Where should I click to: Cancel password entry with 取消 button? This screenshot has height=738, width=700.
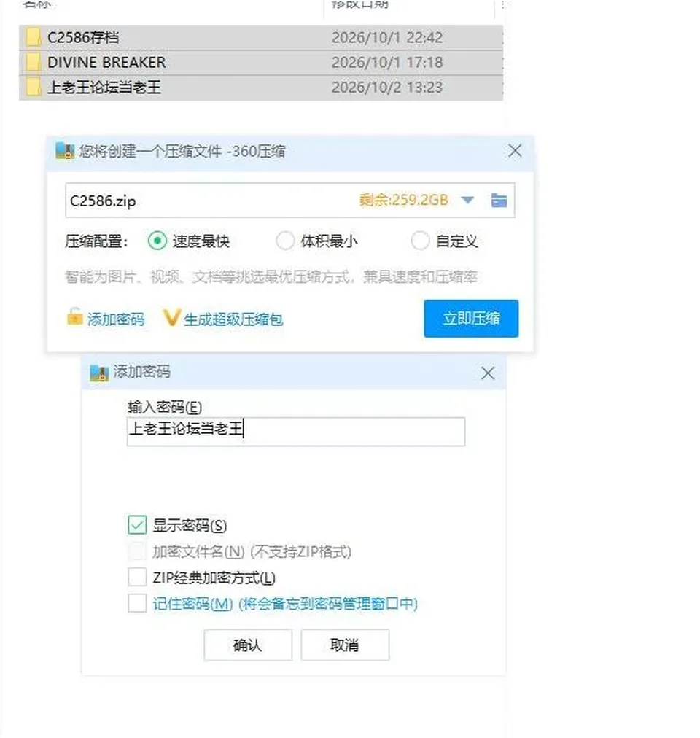345,645
